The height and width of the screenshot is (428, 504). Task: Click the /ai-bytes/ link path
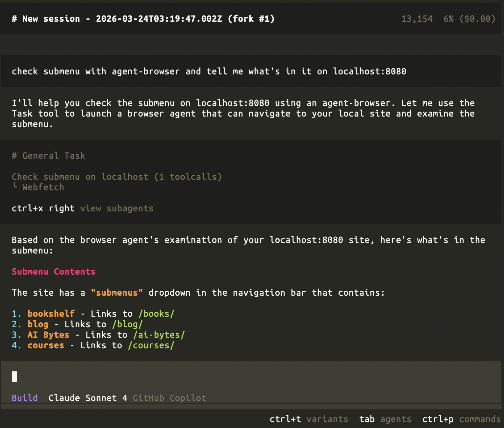tap(159, 334)
